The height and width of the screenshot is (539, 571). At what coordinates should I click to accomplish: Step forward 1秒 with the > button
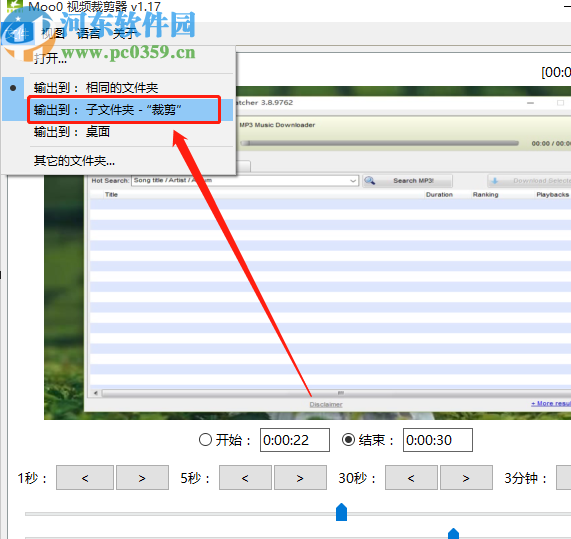(142, 477)
